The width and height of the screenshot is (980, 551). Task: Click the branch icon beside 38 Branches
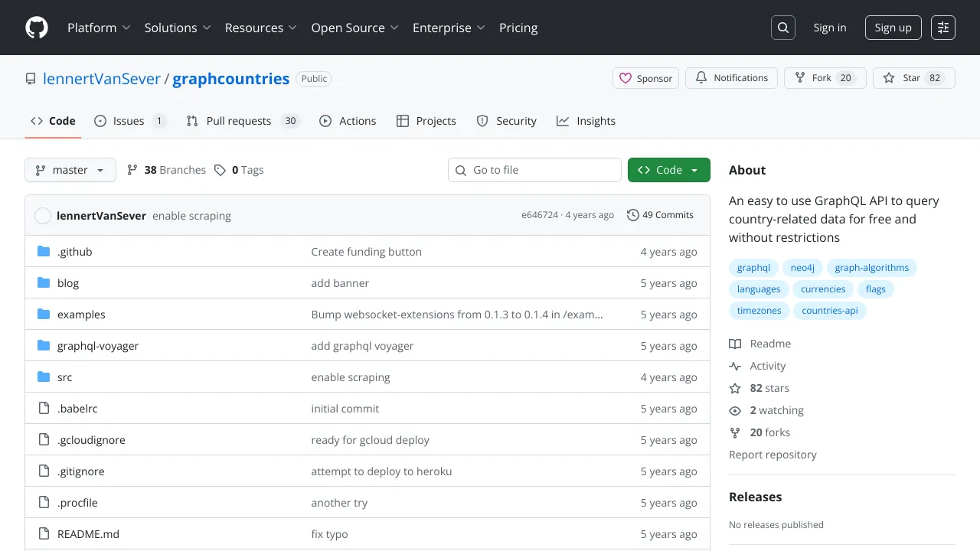click(132, 170)
